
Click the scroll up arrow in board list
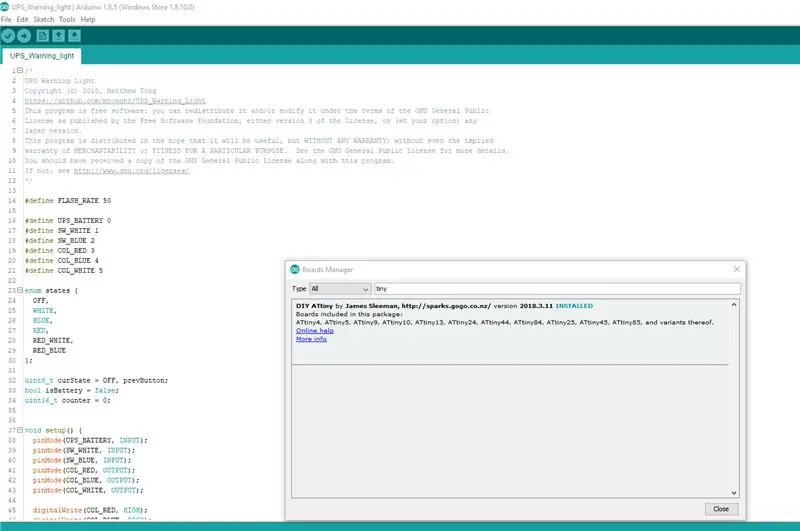(734, 305)
